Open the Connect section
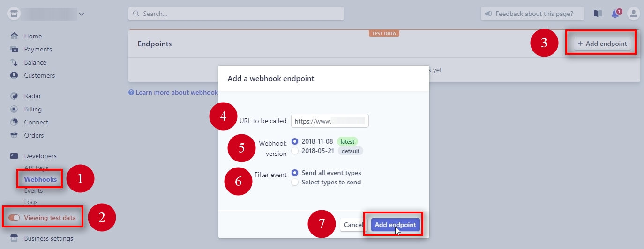Viewport: 644px width, 249px height. point(36,122)
